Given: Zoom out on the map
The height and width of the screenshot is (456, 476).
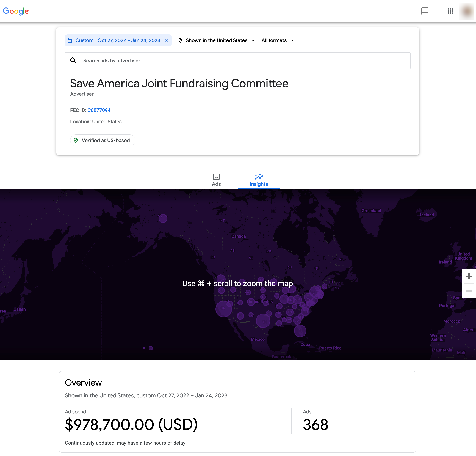Looking at the screenshot, I should [469, 291].
